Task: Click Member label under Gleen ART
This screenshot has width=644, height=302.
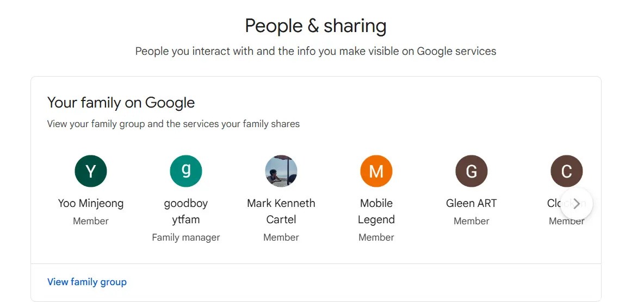Action: point(472,221)
